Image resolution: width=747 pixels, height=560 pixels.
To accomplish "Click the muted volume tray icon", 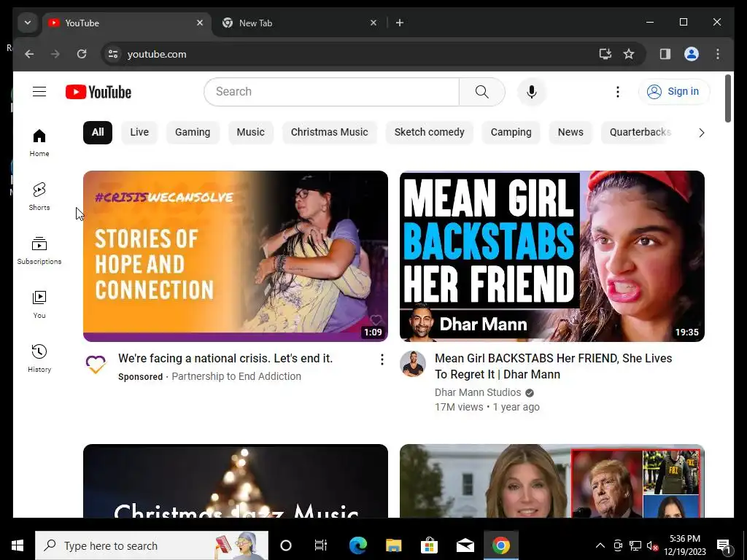I will (652, 546).
